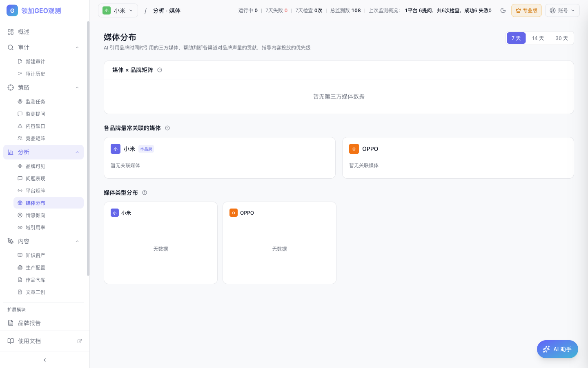Open 新建审计 in the sidebar
Screen dimensions: 588x368
49,61
